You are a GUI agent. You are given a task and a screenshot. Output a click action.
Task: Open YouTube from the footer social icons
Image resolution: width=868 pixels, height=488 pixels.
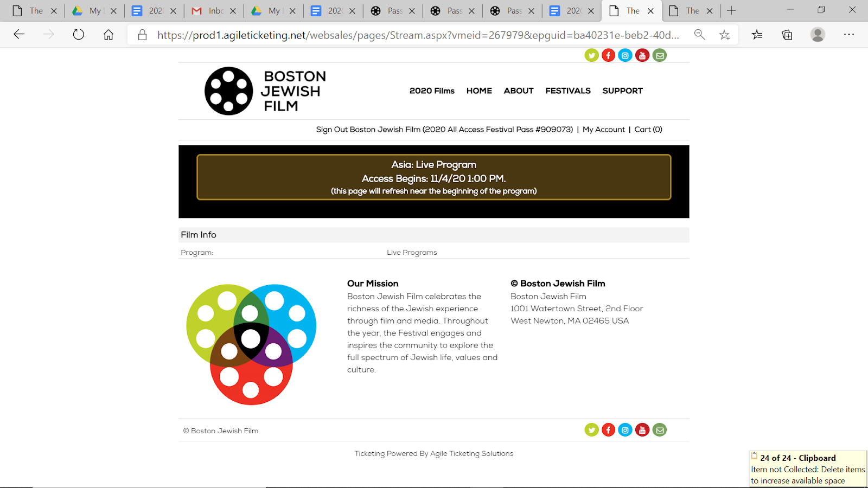642,430
